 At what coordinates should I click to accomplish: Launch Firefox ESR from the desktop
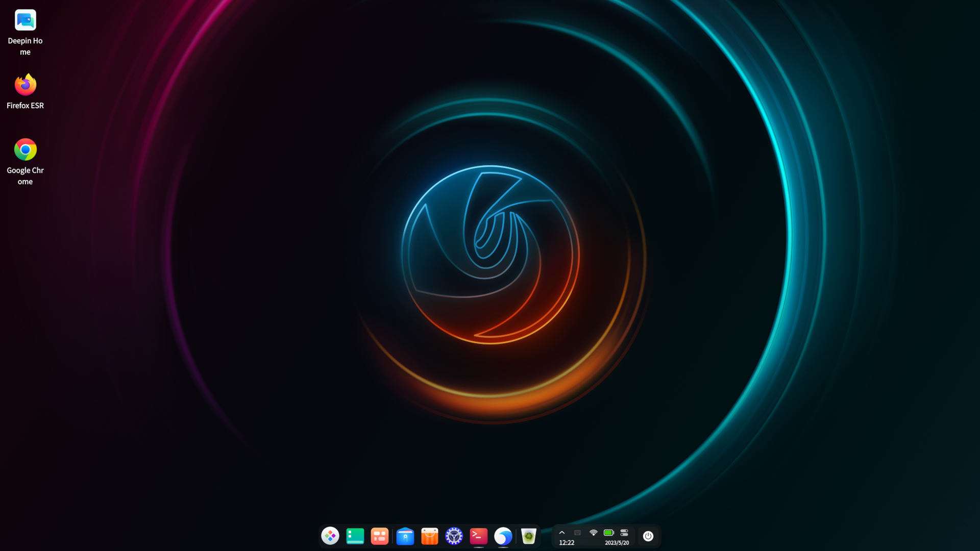coord(26,85)
